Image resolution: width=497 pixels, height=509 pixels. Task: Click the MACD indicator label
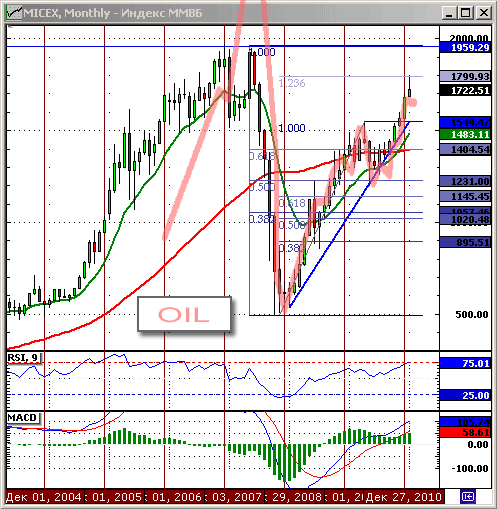[23, 417]
